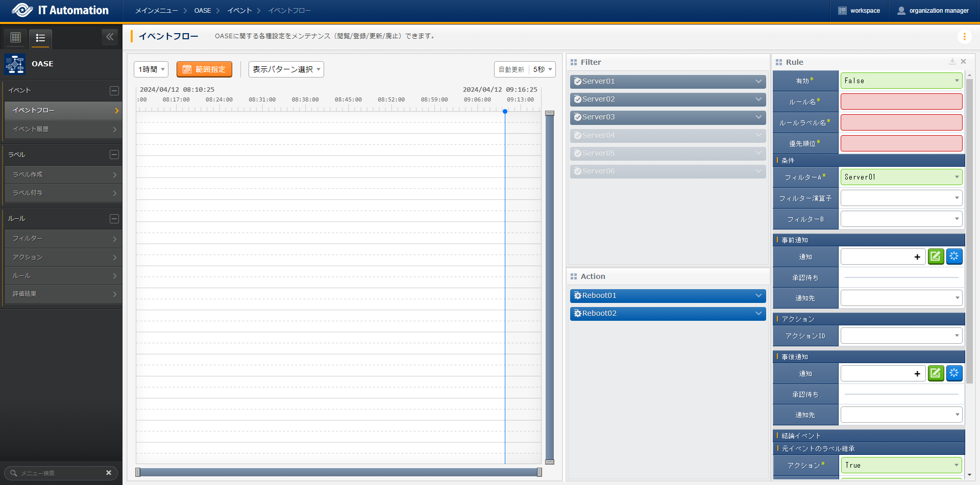Click green edit icon in 事前通知 row
Viewport: 980px width, 485px height.
coord(935,257)
